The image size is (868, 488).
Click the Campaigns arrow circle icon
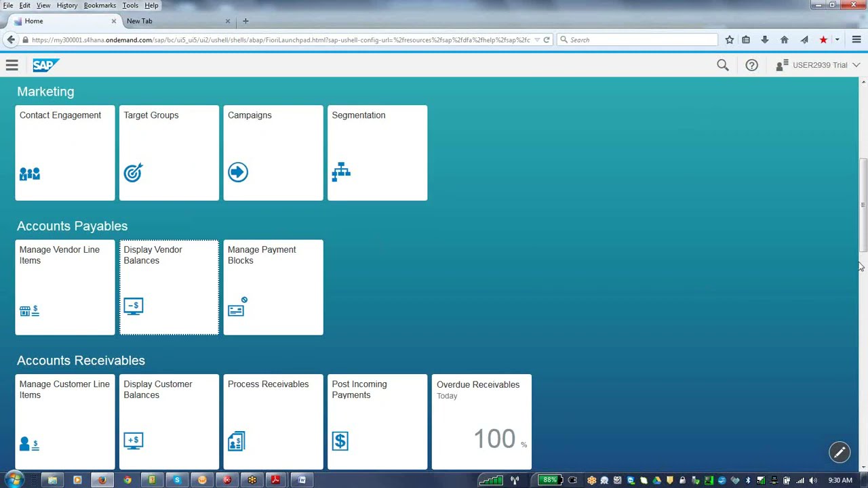[x=238, y=172]
